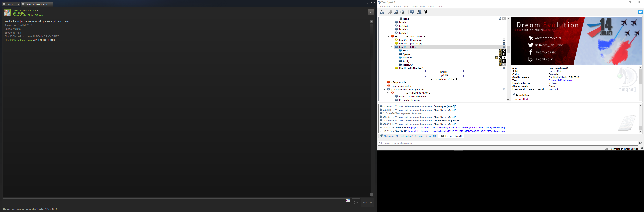
Task: Open emoticon picker in TeamSpeak chat
Action: (640, 143)
